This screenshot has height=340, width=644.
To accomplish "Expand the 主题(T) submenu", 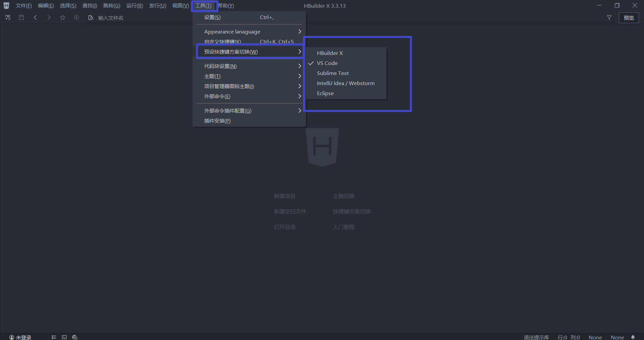I will pyautogui.click(x=249, y=76).
